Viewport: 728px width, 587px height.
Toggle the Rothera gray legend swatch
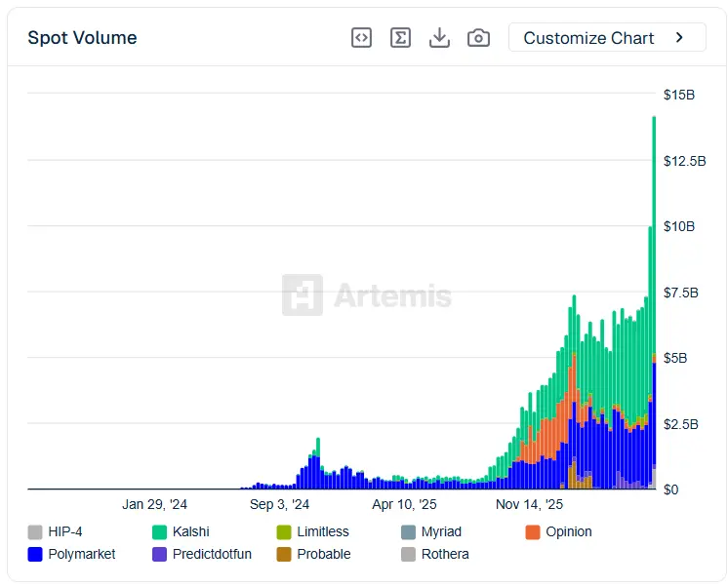pyautogui.click(x=408, y=554)
